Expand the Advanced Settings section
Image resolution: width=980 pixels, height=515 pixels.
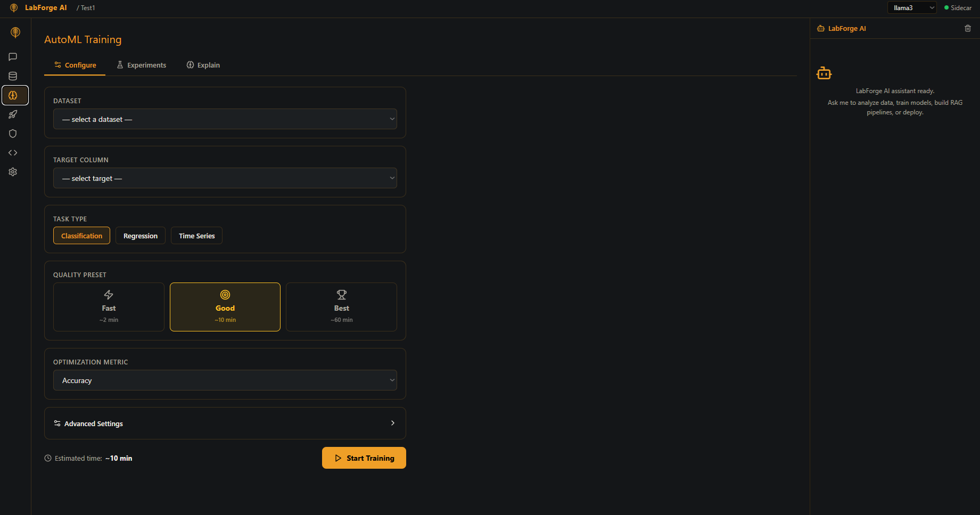click(x=225, y=423)
